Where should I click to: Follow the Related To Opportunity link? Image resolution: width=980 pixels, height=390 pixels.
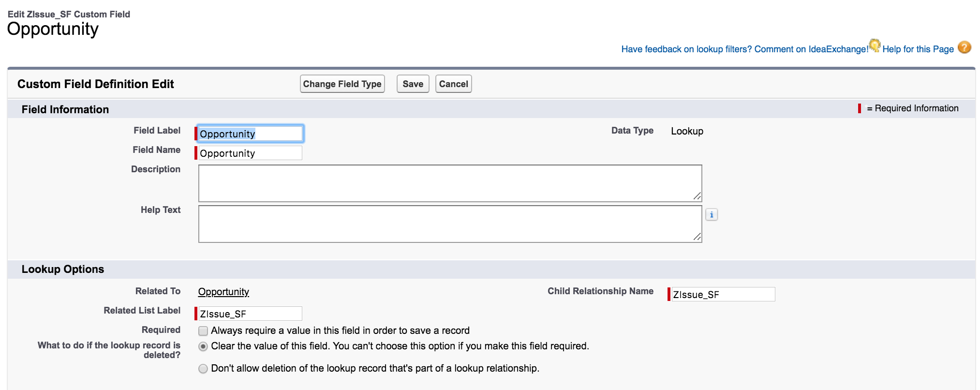[x=223, y=292]
